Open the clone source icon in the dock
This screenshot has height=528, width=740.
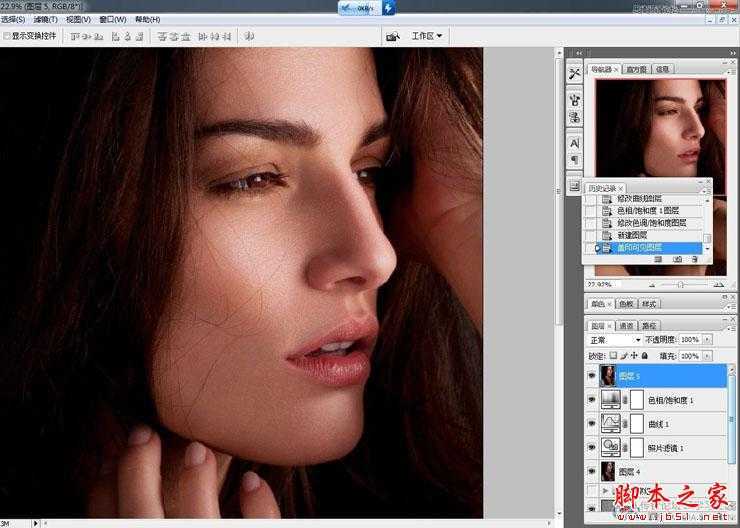pyautogui.click(x=574, y=117)
